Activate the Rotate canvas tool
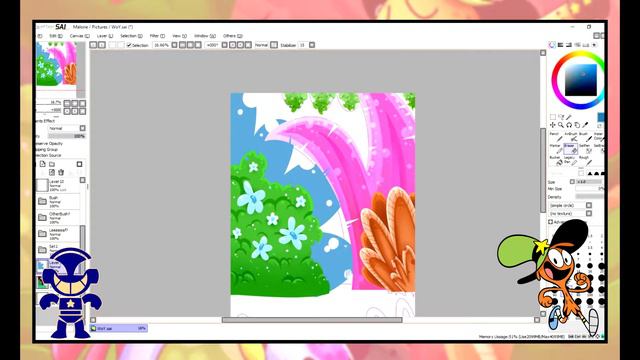Image resolution: width=640 pixels, height=360 pixels. [569, 125]
